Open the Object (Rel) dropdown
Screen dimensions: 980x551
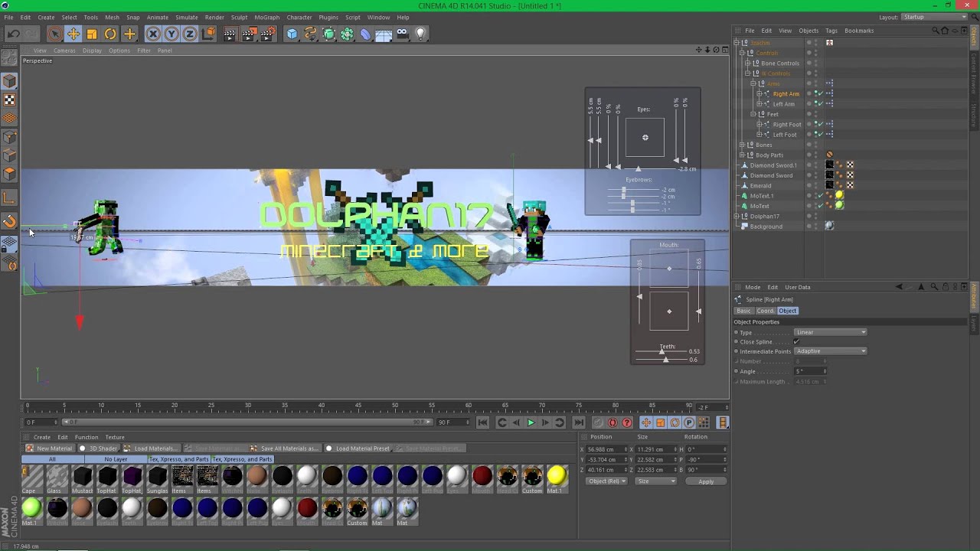(607, 481)
